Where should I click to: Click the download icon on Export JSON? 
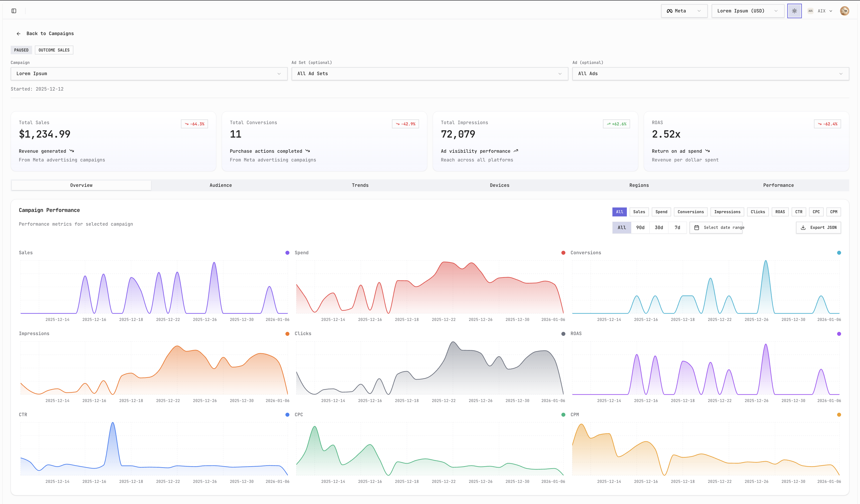tap(803, 227)
